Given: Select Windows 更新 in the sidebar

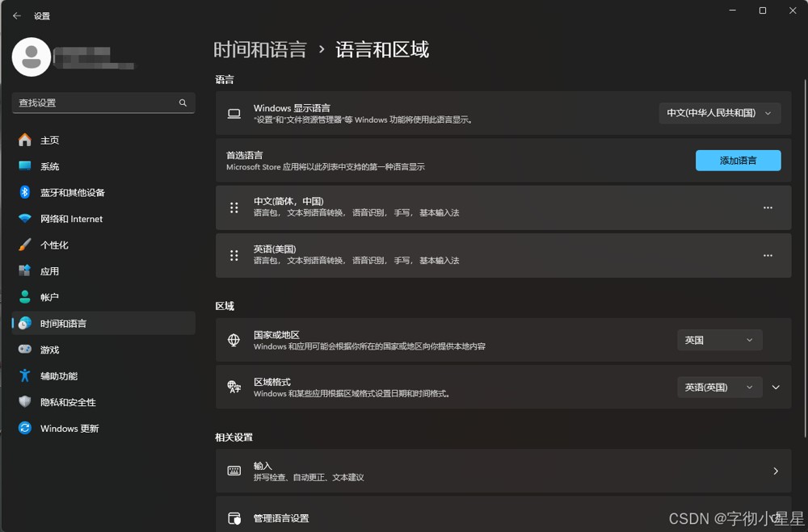Looking at the screenshot, I should pyautogui.click(x=103, y=428).
